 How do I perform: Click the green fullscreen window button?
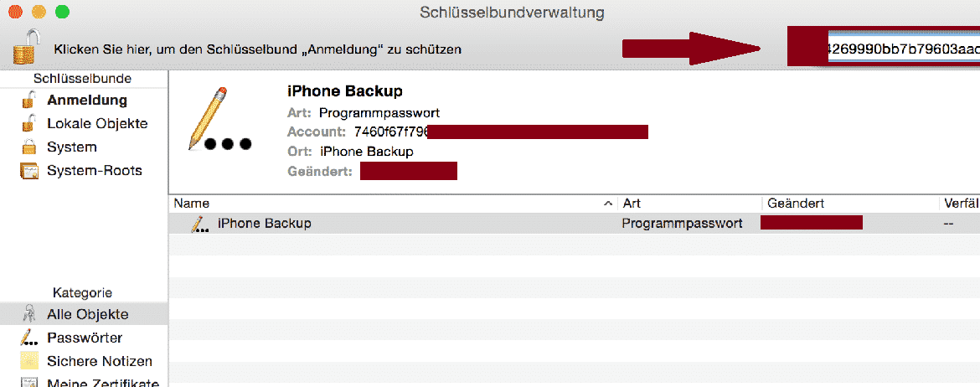(62, 11)
